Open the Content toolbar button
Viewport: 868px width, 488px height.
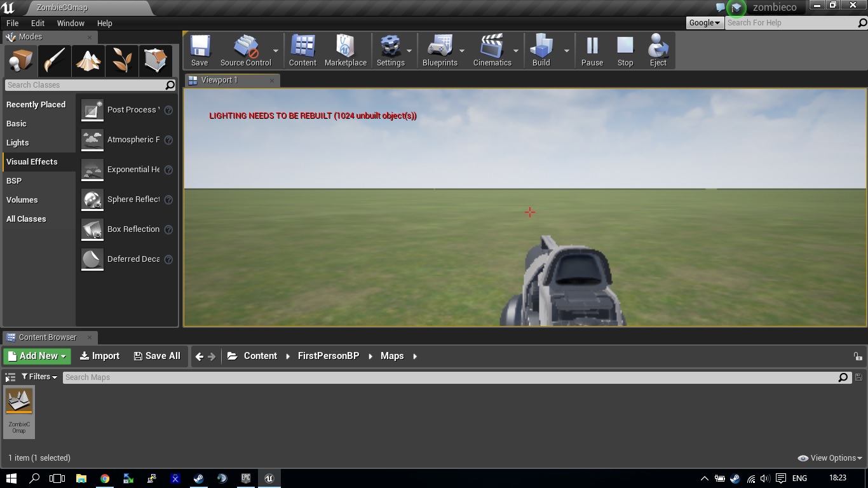click(x=302, y=51)
